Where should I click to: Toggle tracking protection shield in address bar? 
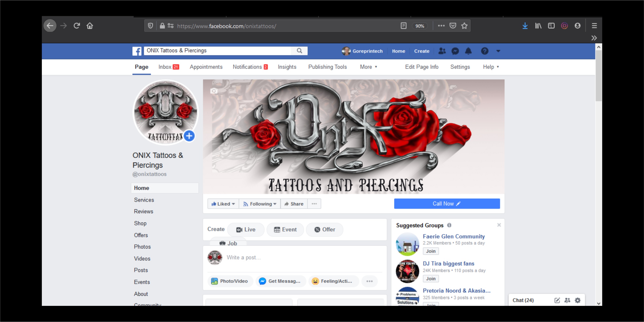tap(150, 25)
